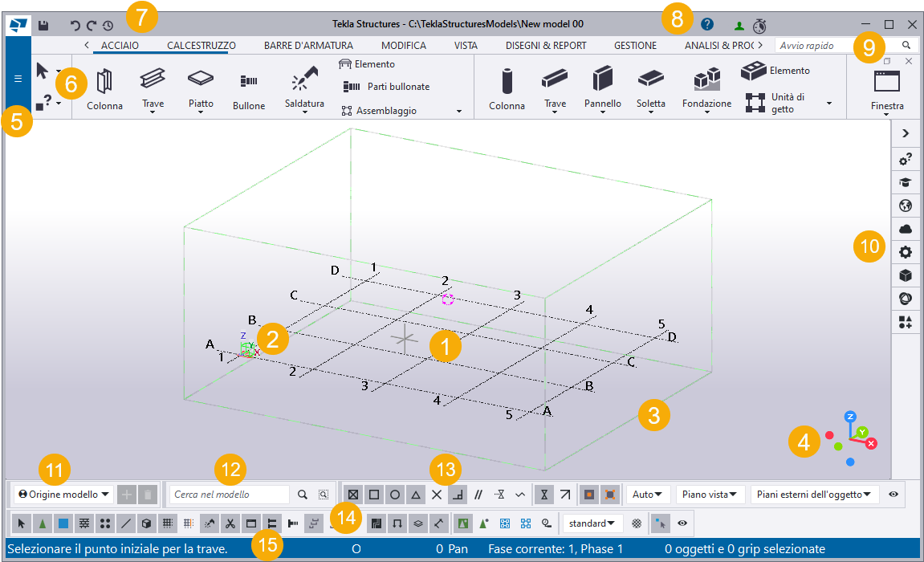Toggle snap to circle center points

395,495
